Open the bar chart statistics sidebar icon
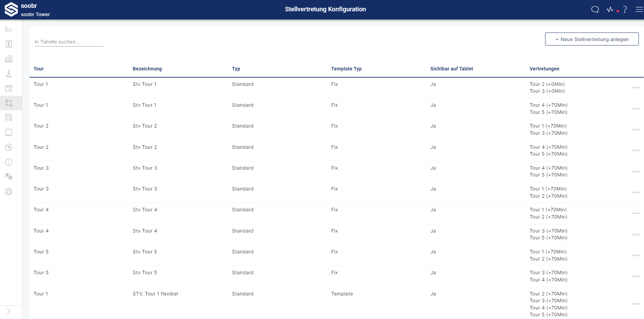 click(x=9, y=29)
